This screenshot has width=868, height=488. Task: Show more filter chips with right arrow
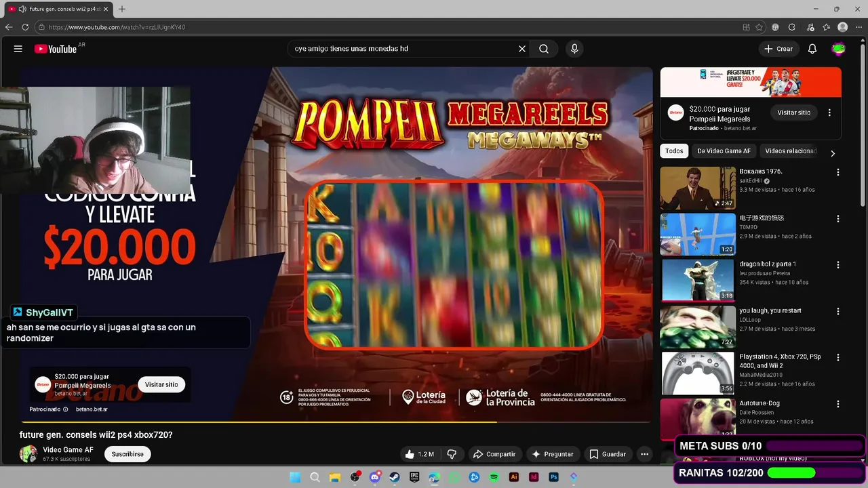pos(833,153)
